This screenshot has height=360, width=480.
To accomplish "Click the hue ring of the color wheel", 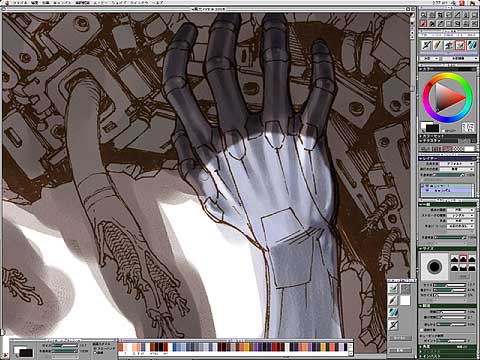I will [447, 75].
